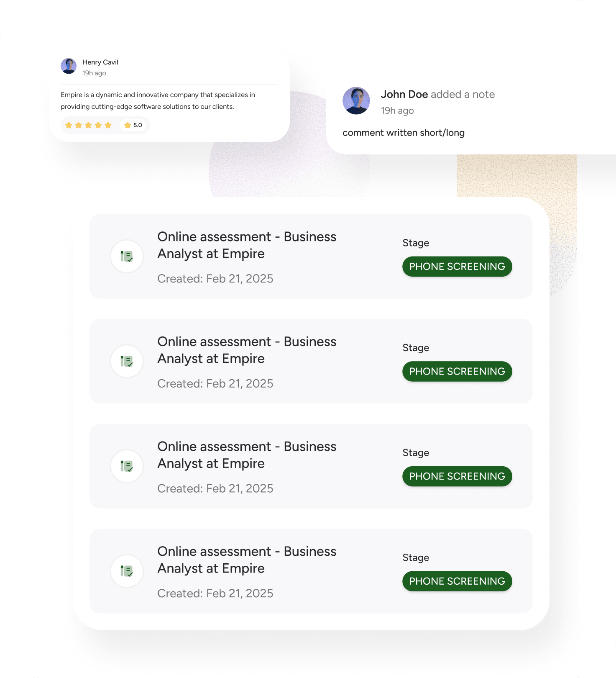The height and width of the screenshot is (678, 616).
Task: Click the second assessment checklist icon
Action: tap(127, 361)
